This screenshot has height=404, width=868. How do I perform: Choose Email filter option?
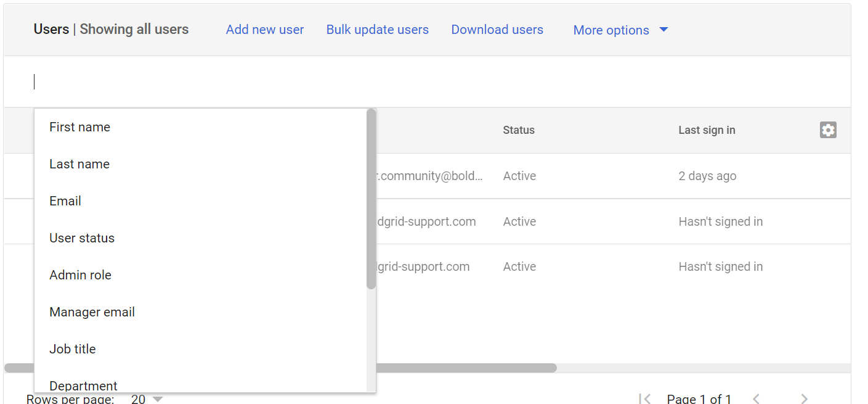pyautogui.click(x=65, y=201)
